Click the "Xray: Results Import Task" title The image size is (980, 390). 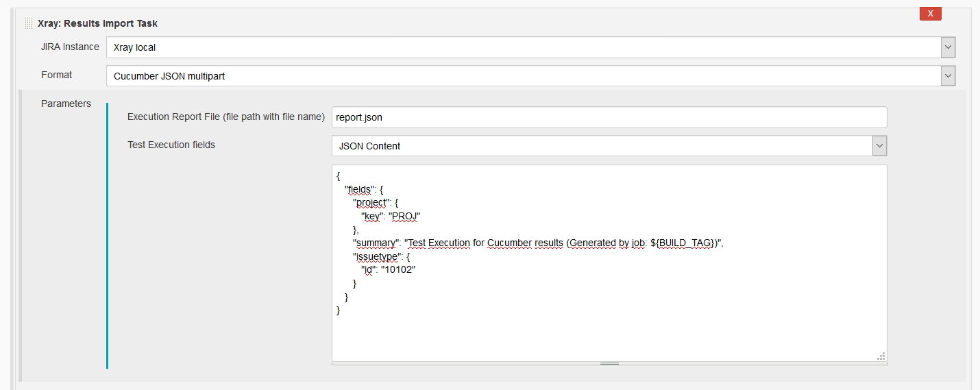pyautogui.click(x=97, y=23)
